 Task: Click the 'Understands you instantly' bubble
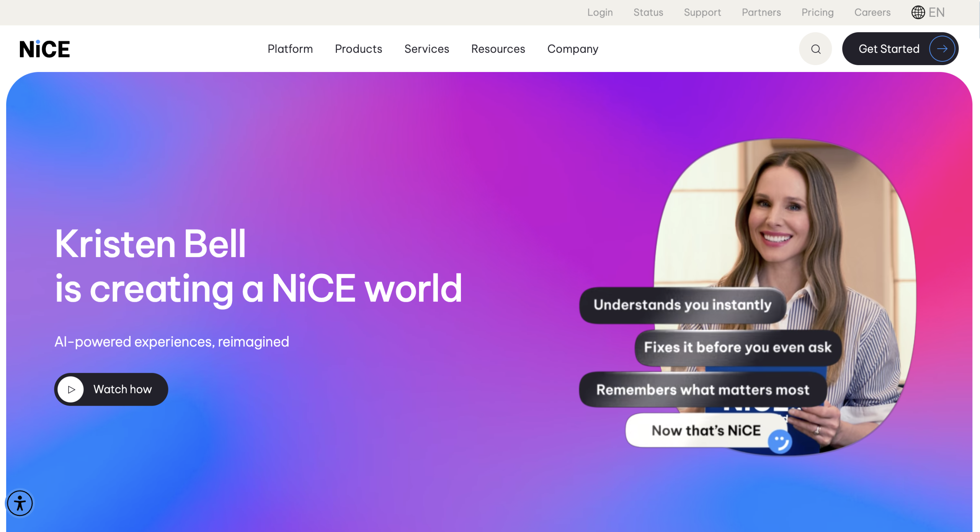pyautogui.click(x=683, y=305)
